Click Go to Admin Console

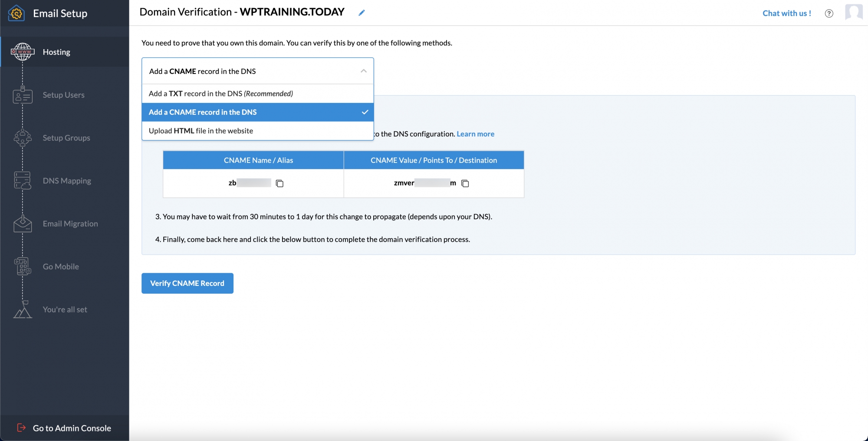[72, 428]
